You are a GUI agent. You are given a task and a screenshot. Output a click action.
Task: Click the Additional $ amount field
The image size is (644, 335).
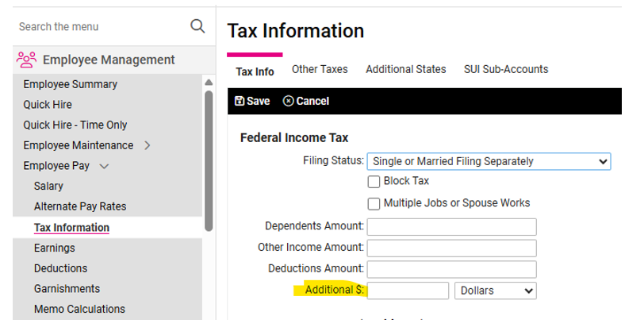click(x=408, y=291)
